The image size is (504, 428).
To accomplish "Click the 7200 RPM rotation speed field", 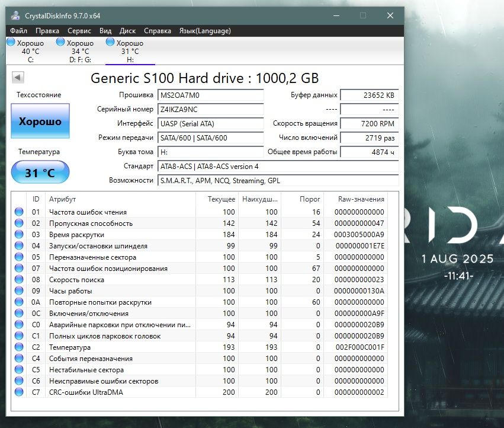I will (x=370, y=123).
